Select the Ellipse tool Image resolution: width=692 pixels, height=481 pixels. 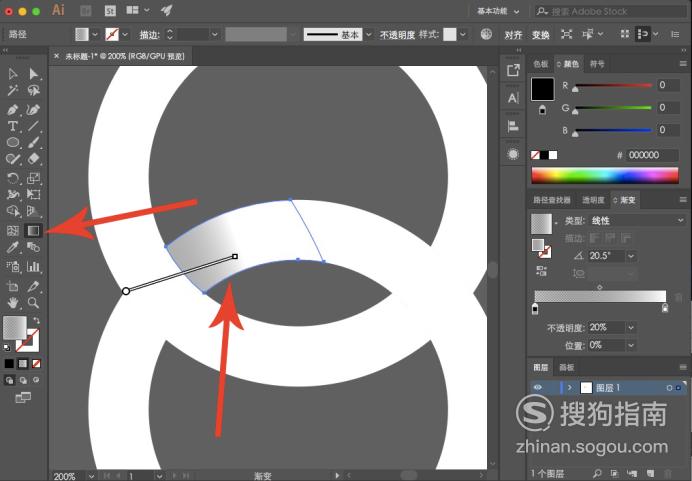(13, 143)
